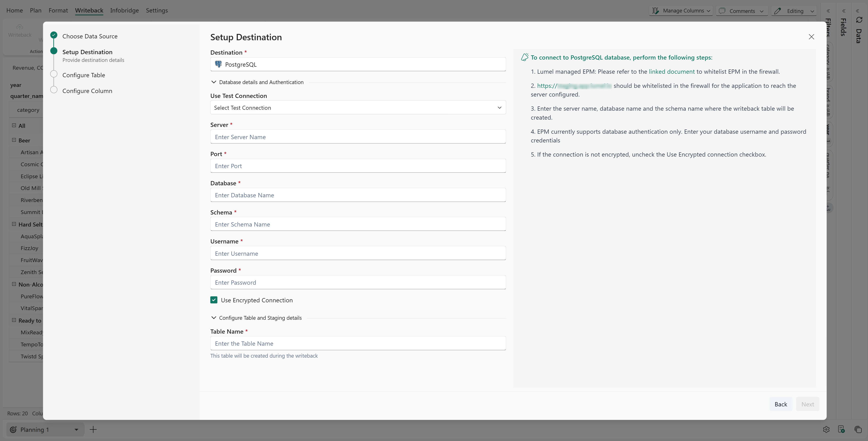Open the linked document hyperlink
This screenshot has width=868, height=441.
[671, 72]
